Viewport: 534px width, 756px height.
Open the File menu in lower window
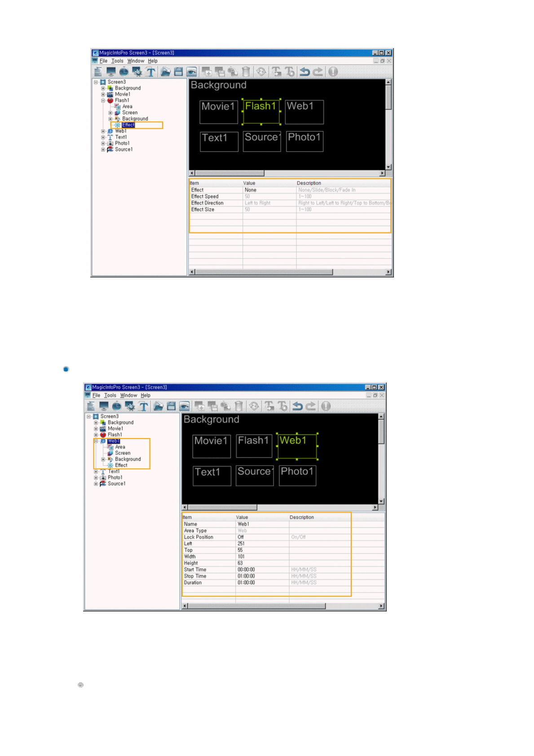[x=96, y=396]
